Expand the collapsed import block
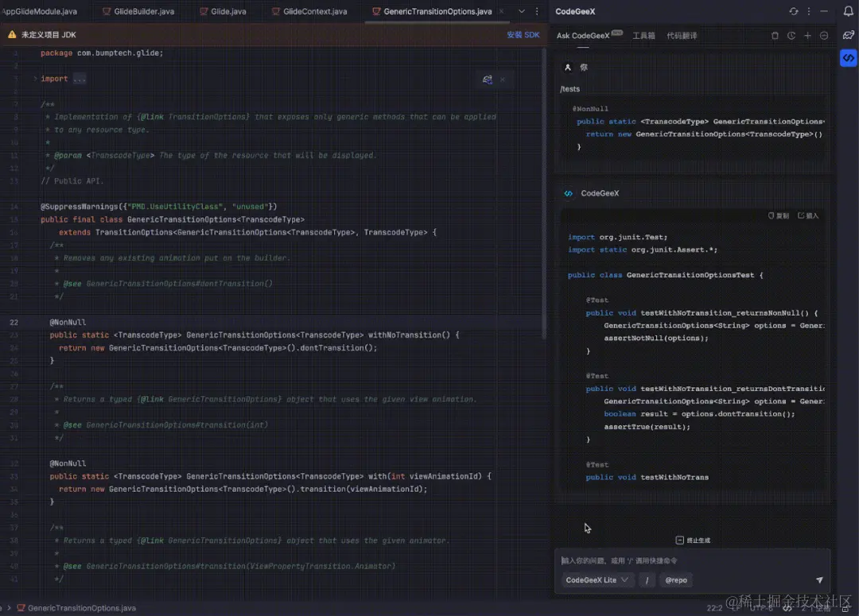Image resolution: width=859 pixels, height=616 pixels. pos(35,79)
